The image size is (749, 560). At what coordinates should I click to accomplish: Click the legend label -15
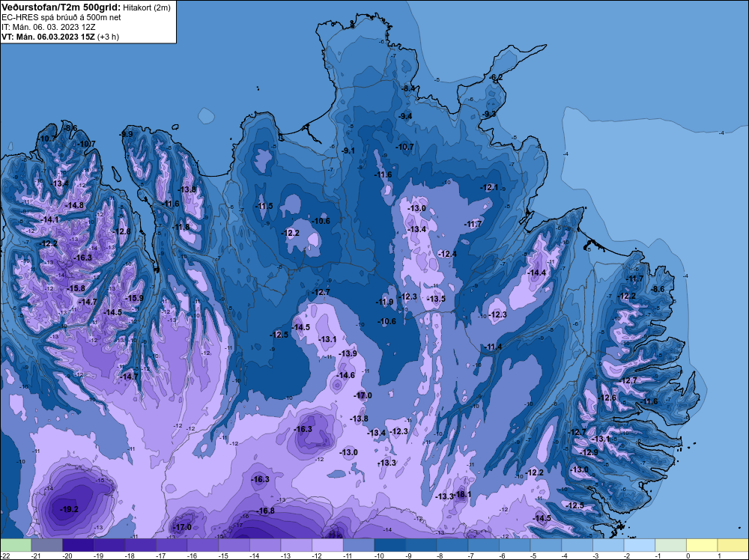point(222,556)
